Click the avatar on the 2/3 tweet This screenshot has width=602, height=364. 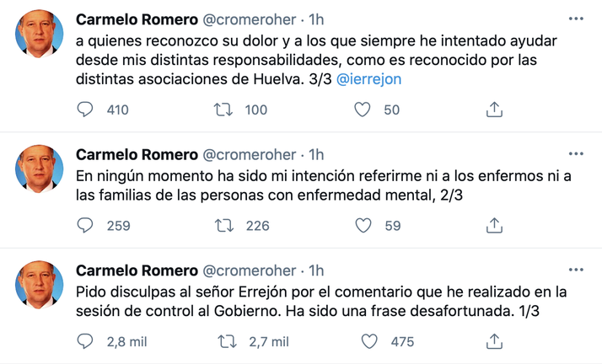pyautogui.click(x=40, y=169)
